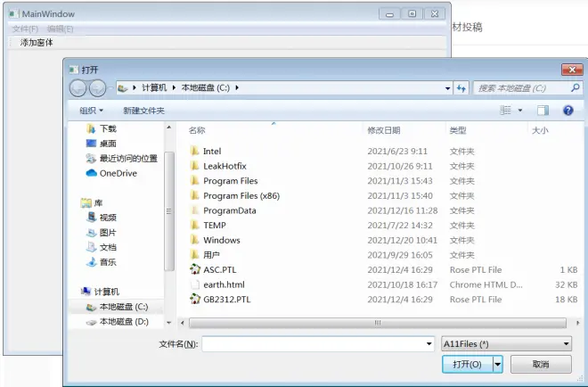This screenshot has height=387, width=588.
Task: Select the GB2312.PTL file icon
Action: [x=195, y=299]
